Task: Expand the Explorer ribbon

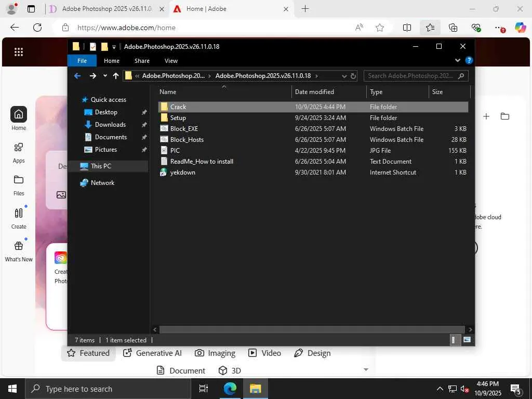Action: (x=457, y=60)
